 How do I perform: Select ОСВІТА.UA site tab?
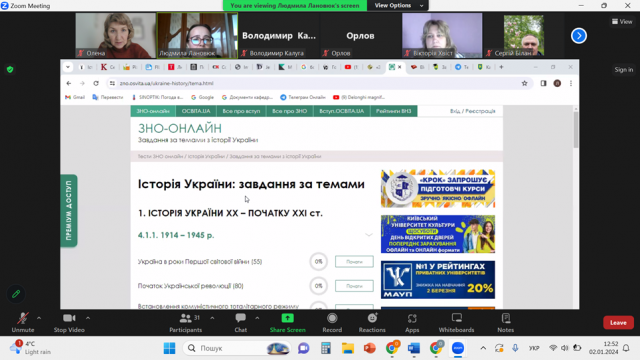pos(196,111)
